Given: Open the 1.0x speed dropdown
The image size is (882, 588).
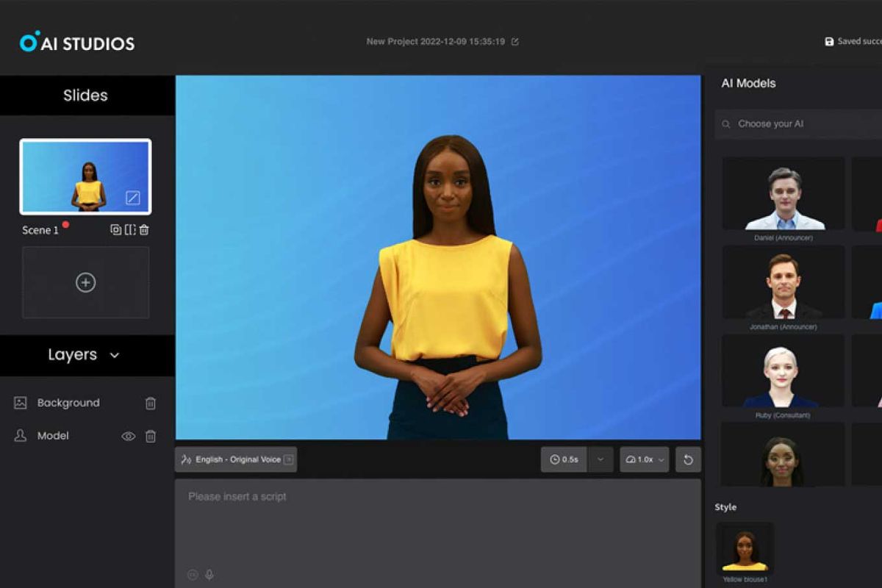Looking at the screenshot, I should click(x=644, y=459).
